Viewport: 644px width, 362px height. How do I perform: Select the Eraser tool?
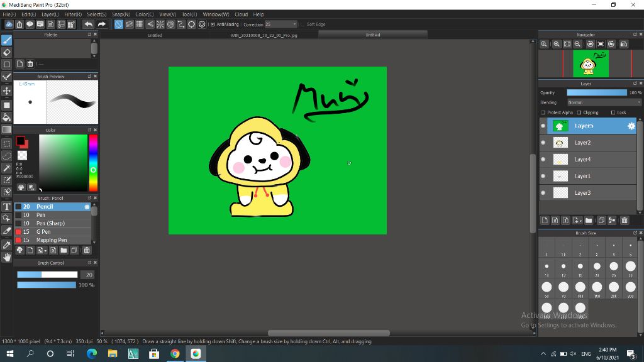[x=6, y=53]
